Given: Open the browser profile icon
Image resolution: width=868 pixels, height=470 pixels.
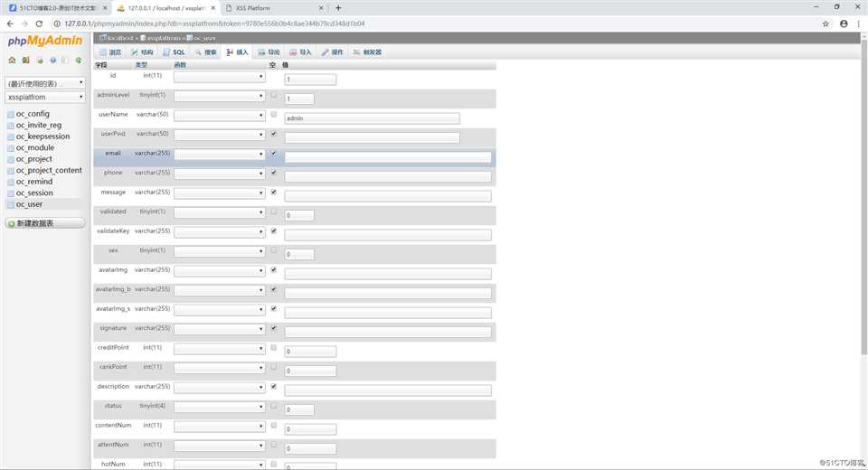Looking at the screenshot, I should [x=844, y=23].
